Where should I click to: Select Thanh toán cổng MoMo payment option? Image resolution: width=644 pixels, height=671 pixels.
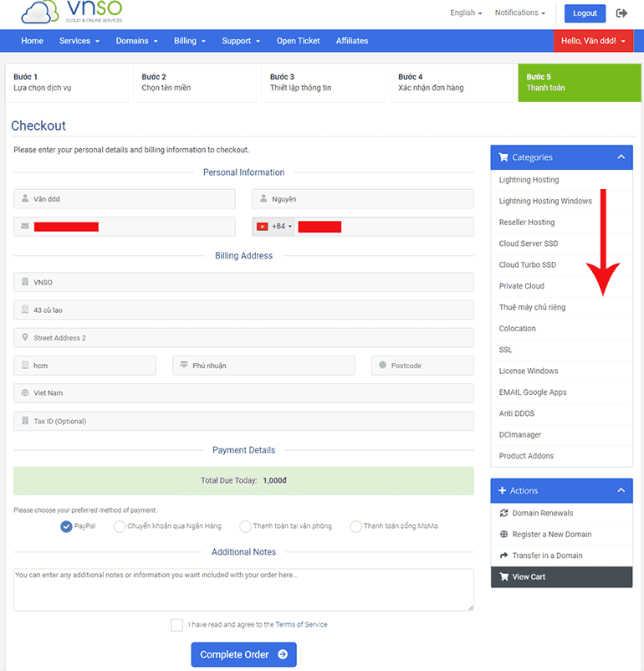(x=355, y=526)
